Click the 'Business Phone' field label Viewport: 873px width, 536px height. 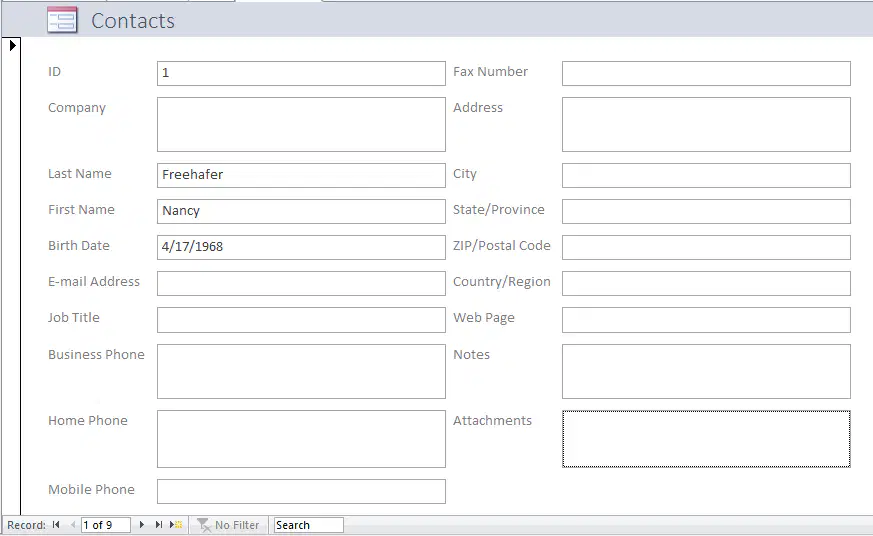pos(96,355)
